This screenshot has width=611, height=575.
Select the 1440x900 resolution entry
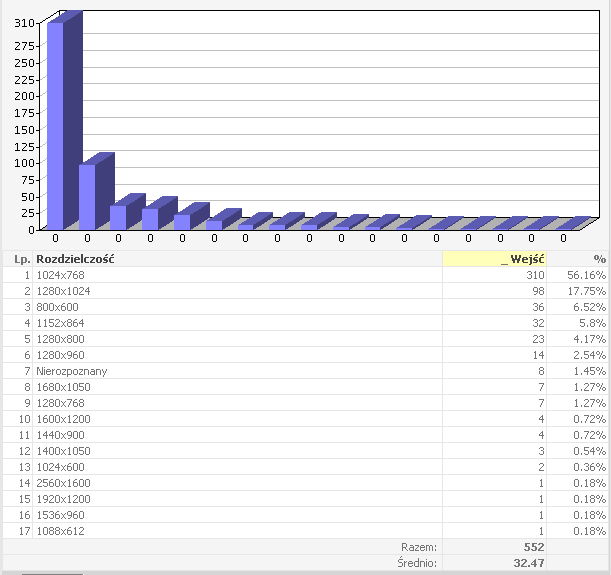60,435
